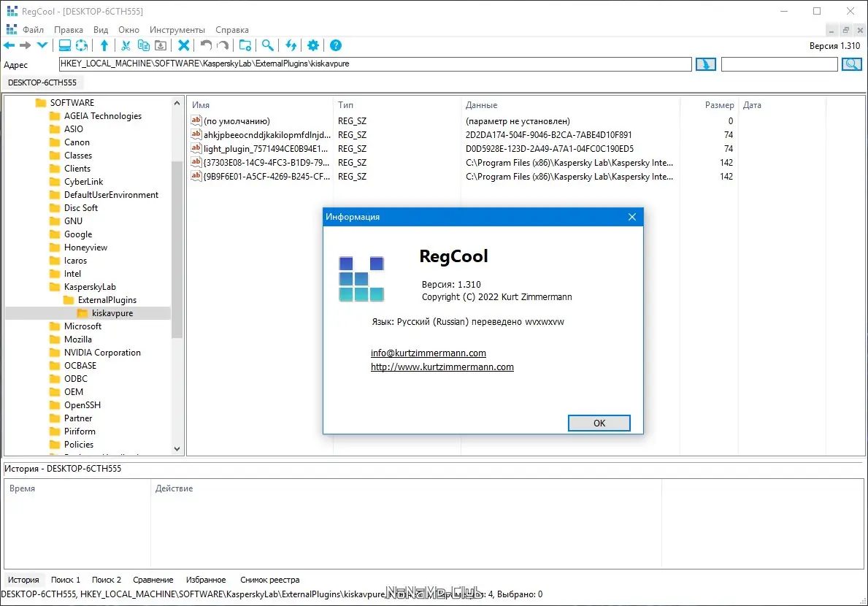This screenshot has width=868, height=606.
Task: Click the tree scrollbar down arrow
Action: tap(177, 449)
